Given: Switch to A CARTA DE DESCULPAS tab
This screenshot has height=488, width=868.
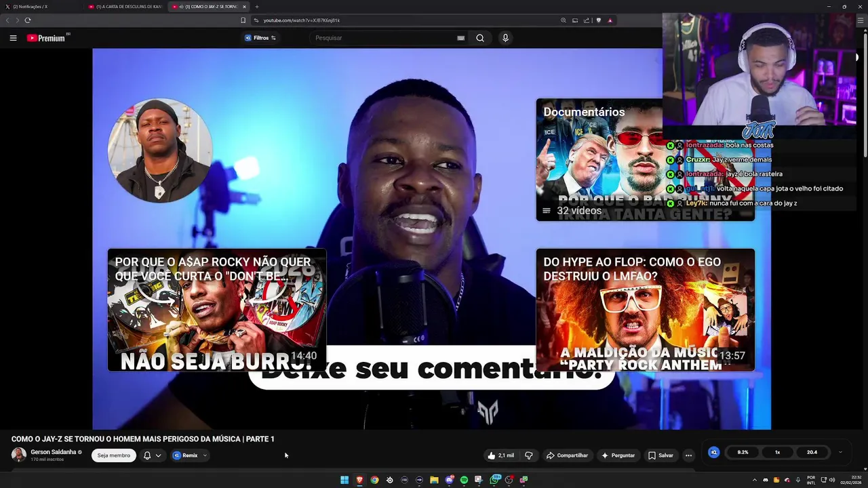Looking at the screenshot, I should (125, 7).
